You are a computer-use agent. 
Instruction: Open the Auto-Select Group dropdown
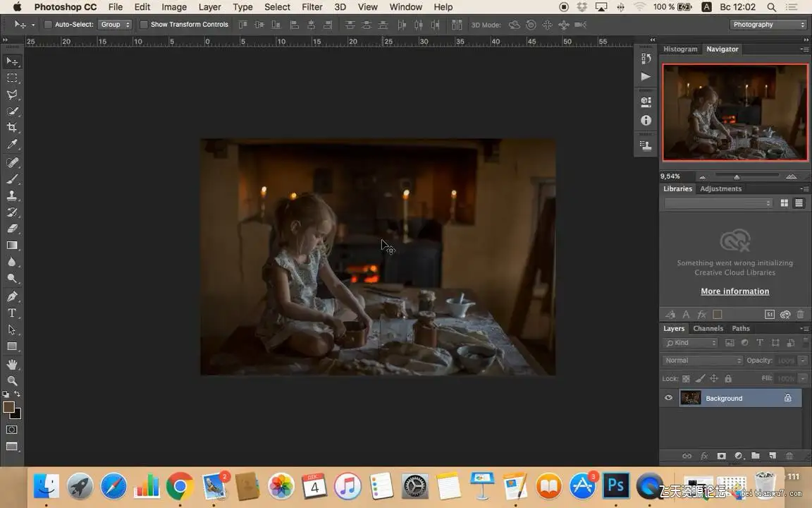[114, 25]
